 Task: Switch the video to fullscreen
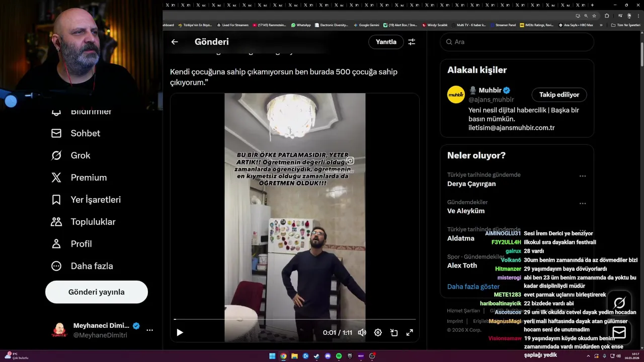(410, 332)
